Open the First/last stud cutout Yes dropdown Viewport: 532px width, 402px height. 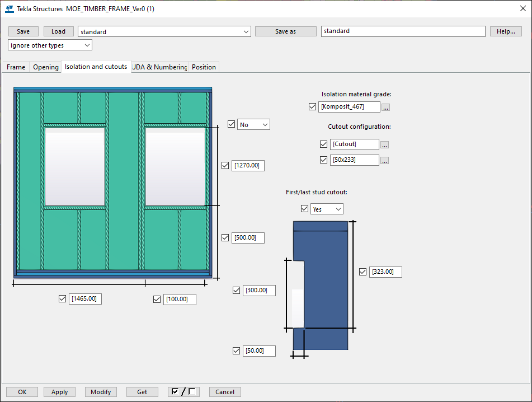(x=327, y=209)
